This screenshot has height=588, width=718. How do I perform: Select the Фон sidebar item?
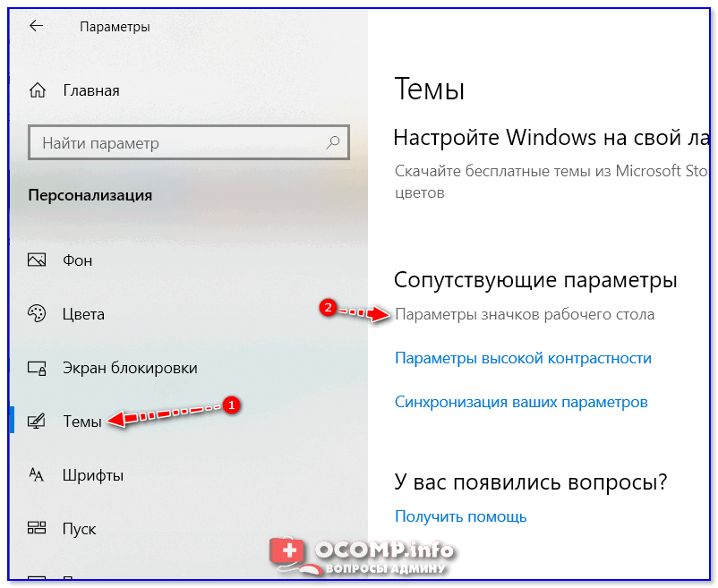coord(77,260)
